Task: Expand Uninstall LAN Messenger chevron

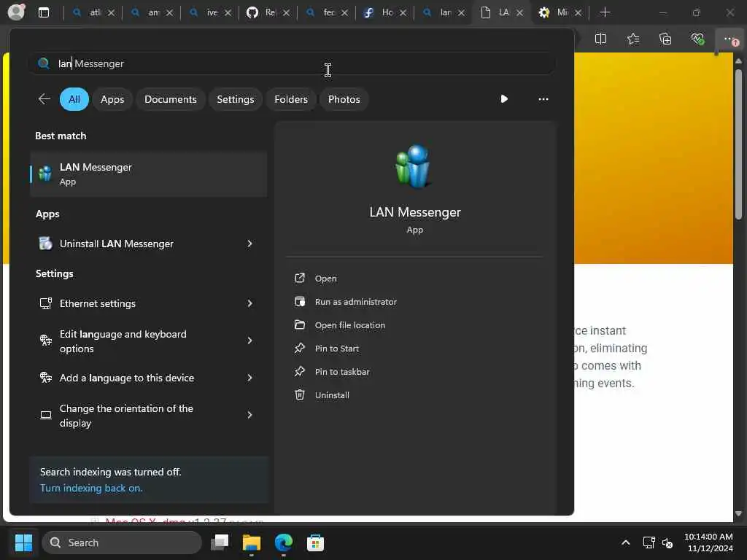Action: (x=249, y=244)
